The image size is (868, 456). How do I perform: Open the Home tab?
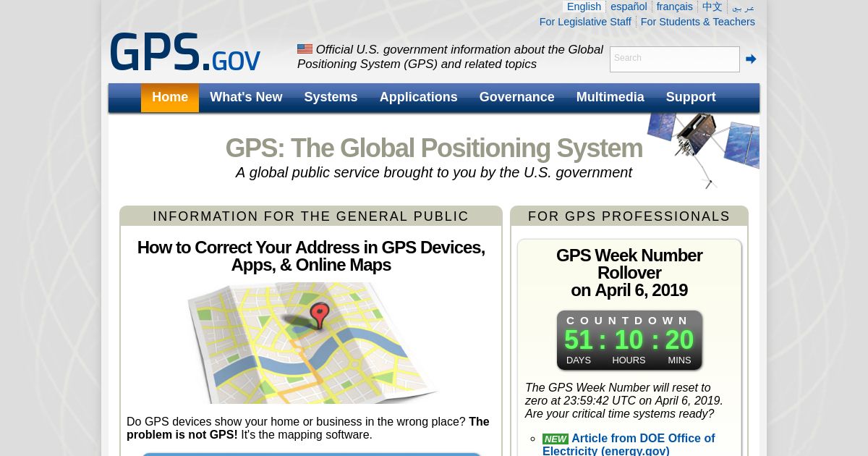coord(170,97)
